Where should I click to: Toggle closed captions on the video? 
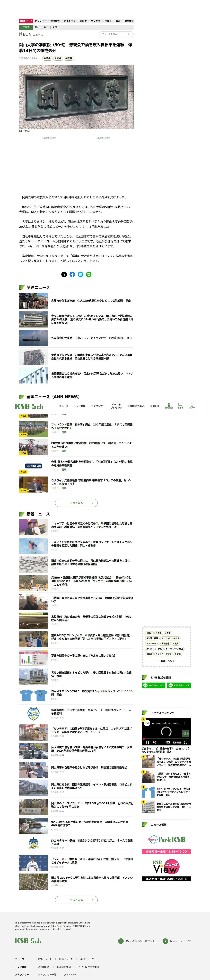point(168,742)
